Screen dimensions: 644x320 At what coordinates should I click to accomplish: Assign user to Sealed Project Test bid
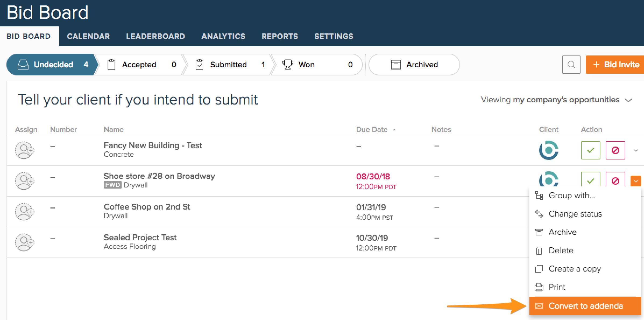[24, 242]
